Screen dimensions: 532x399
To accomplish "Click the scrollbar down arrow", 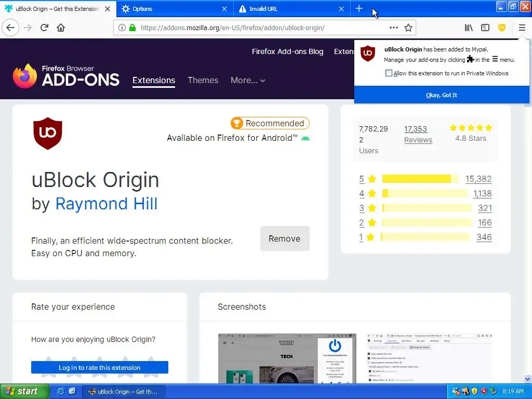I will [527, 379].
